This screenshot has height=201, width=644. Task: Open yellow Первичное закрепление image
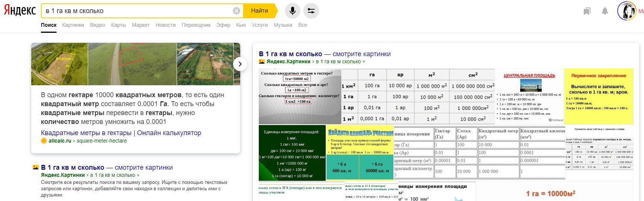click(x=599, y=96)
